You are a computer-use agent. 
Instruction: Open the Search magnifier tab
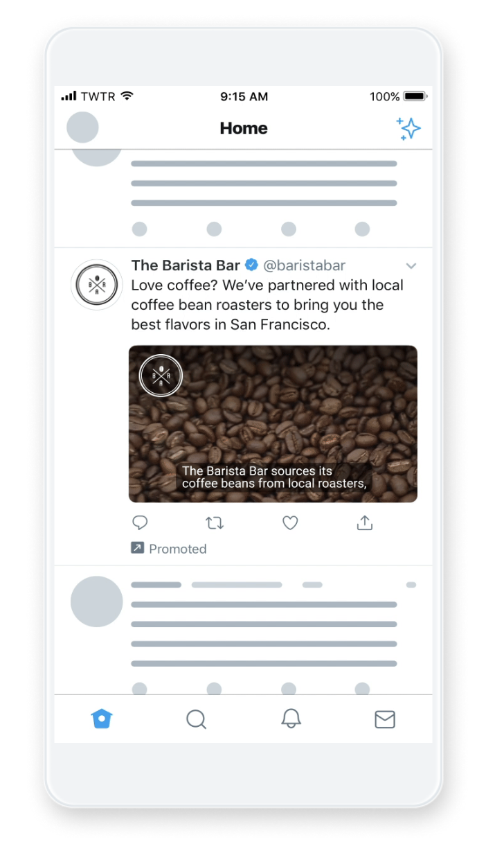(x=197, y=719)
